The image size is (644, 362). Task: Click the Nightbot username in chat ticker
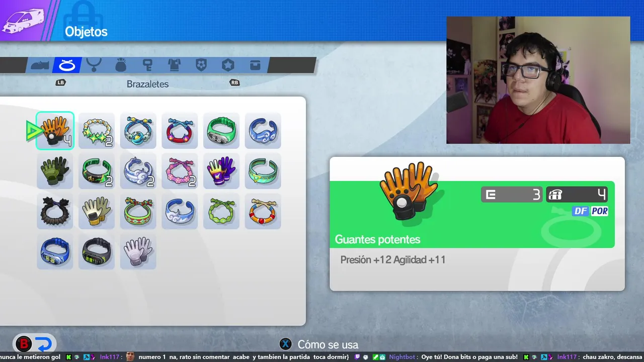pos(402,357)
